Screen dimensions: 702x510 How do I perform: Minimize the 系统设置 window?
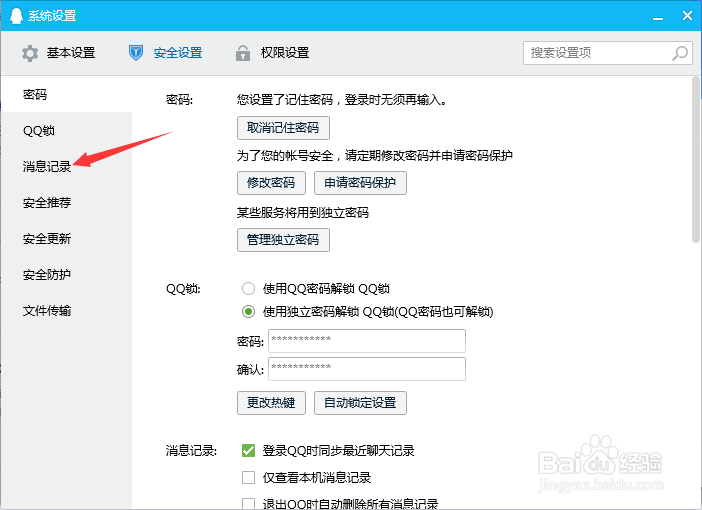pos(658,17)
